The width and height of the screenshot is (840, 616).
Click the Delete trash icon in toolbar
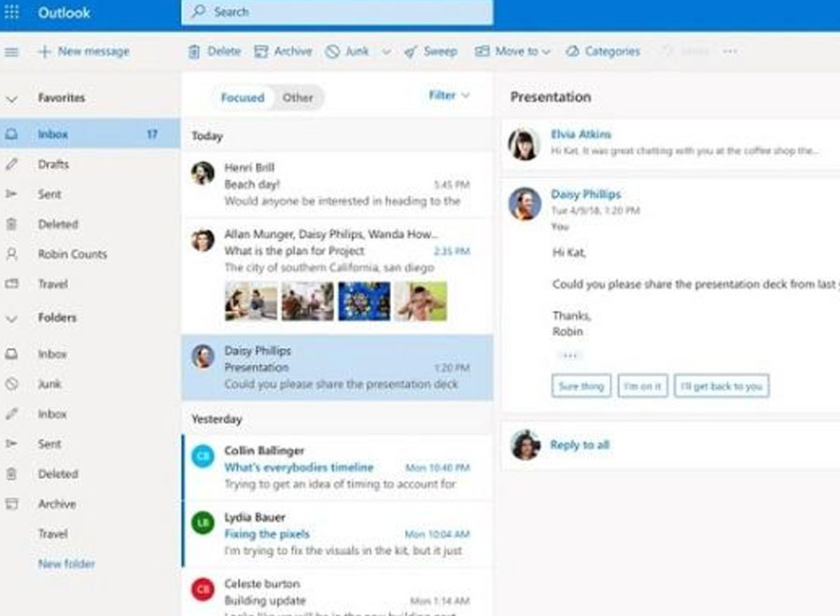[194, 52]
